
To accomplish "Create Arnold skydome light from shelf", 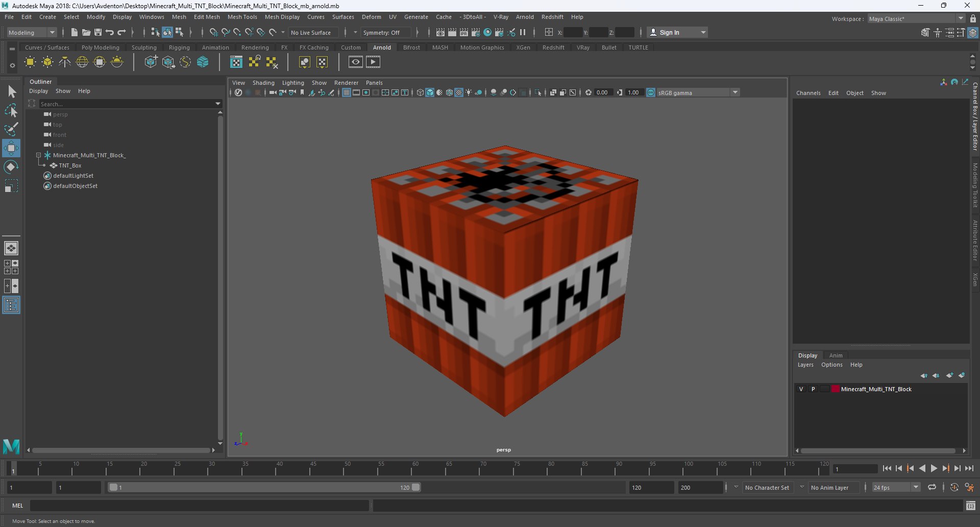I will 82,62.
